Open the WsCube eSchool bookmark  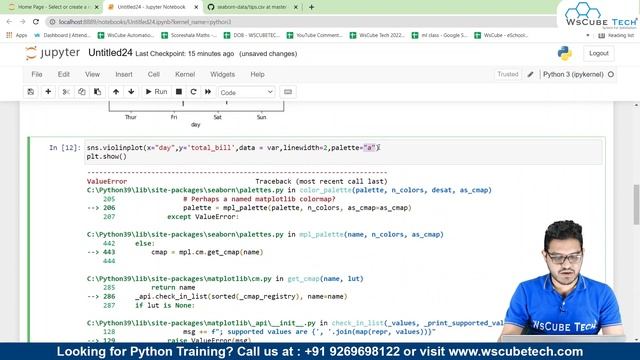point(502,36)
